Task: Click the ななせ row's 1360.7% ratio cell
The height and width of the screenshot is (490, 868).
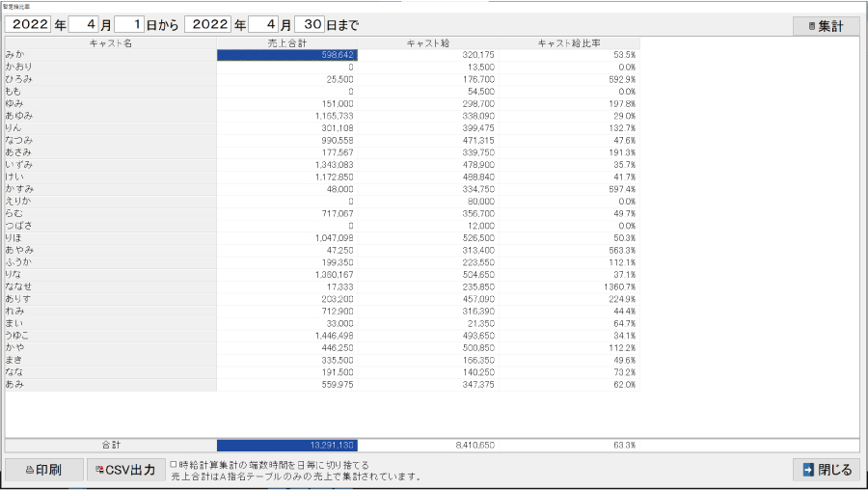Action: tap(568, 286)
